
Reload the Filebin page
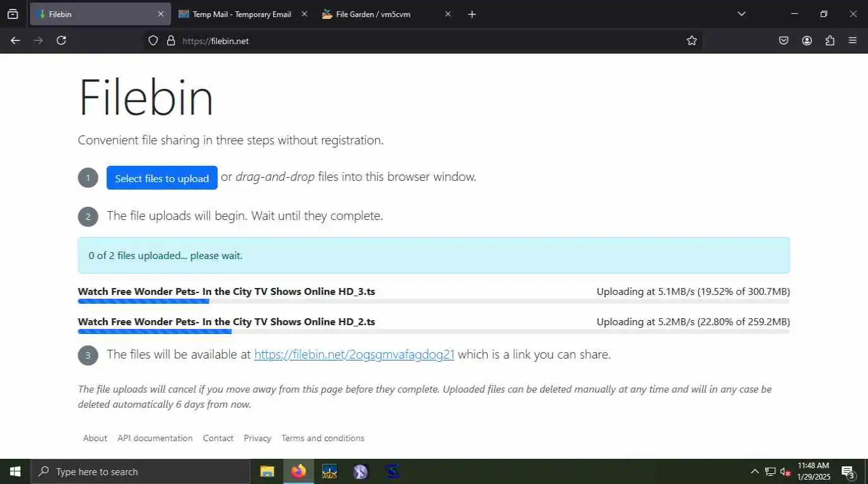[x=61, y=40]
